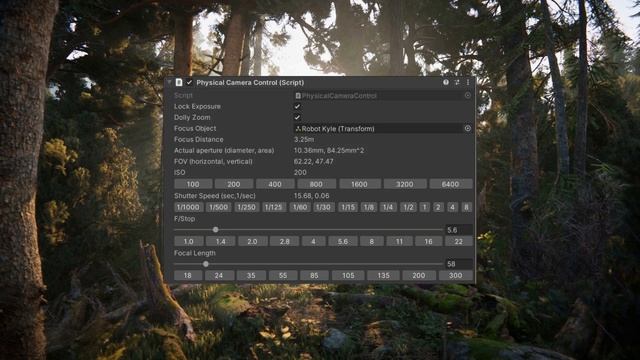Select shutter speed 1/15

pos(348,207)
